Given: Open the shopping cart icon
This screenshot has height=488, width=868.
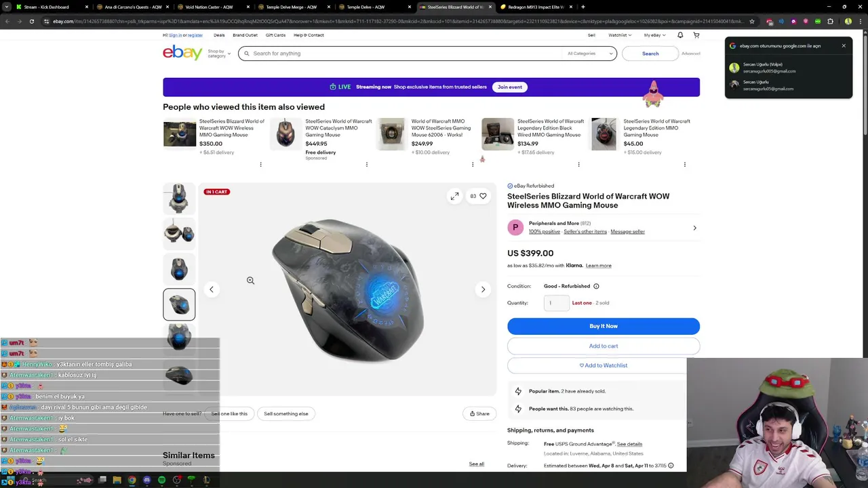Looking at the screenshot, I should (x=696, y=35).
